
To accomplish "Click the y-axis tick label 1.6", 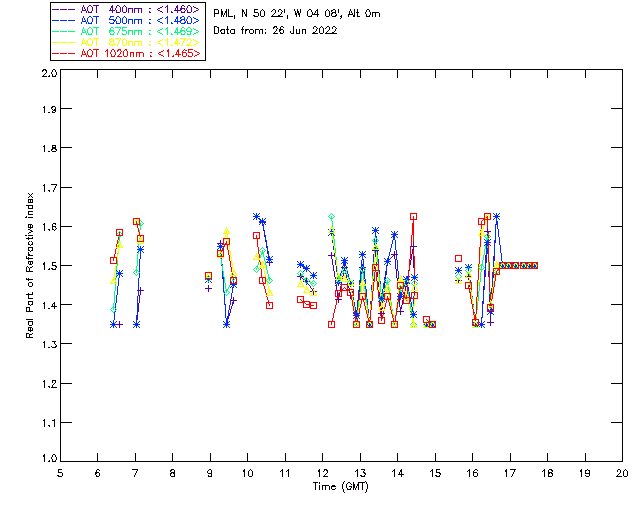I will point(49,227).
